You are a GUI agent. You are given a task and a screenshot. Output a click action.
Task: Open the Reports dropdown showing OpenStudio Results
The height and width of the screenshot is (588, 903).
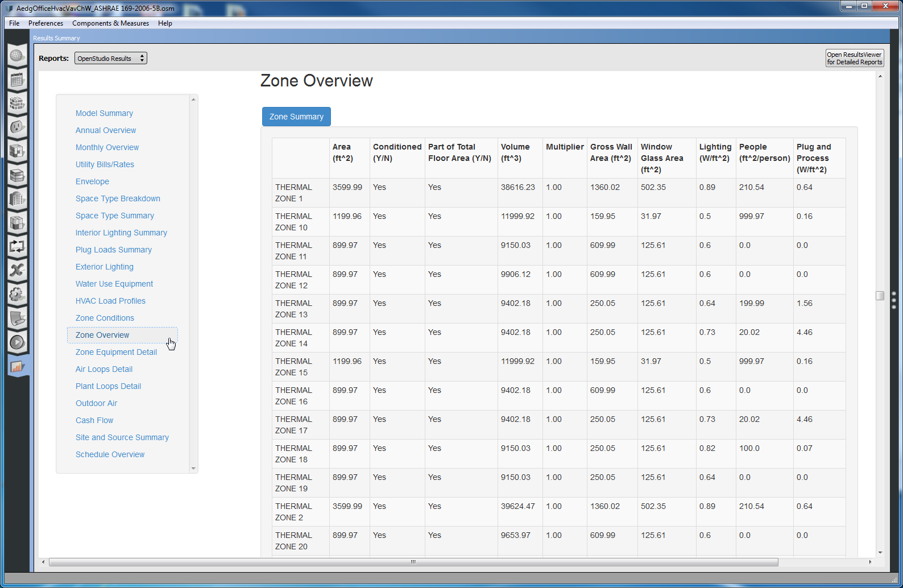[x=110, y=59]
